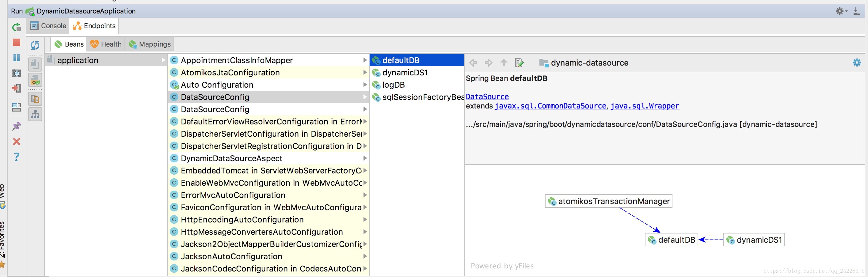Open Help via question mark icon
This screenshot has height=277, width=868.
pyautogui.click(x=17, y=157)
